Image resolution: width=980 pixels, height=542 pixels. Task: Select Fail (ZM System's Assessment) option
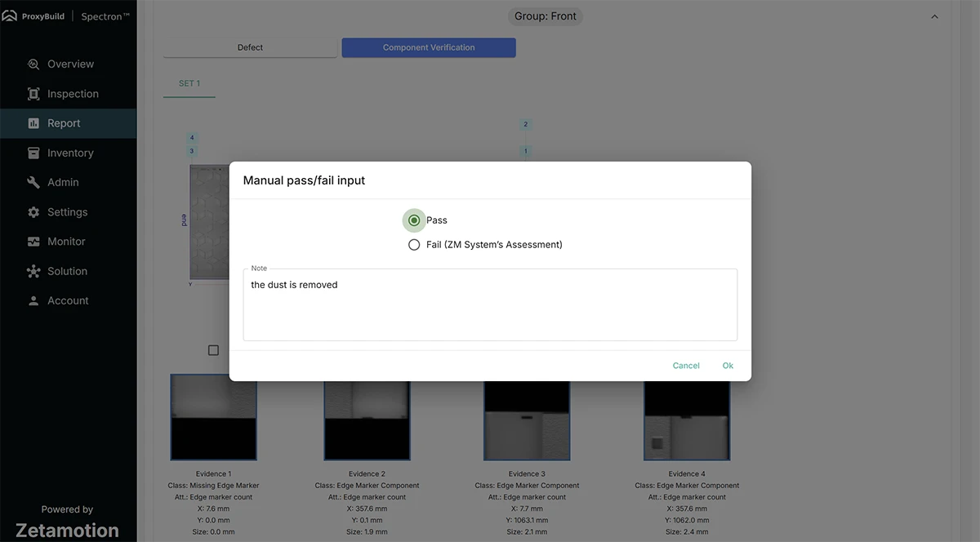point(414,245)
